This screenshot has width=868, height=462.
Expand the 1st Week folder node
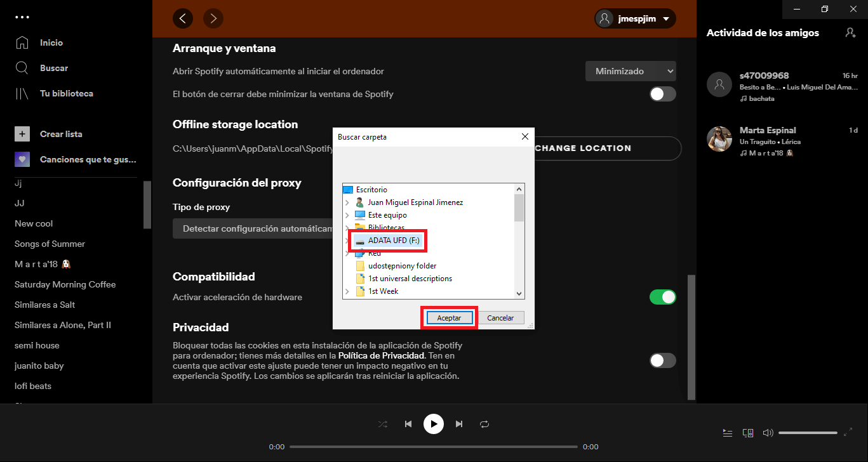[347, 291]
